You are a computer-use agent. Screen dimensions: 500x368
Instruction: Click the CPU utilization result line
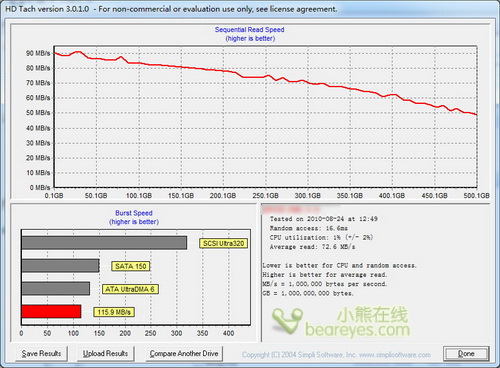321,238
